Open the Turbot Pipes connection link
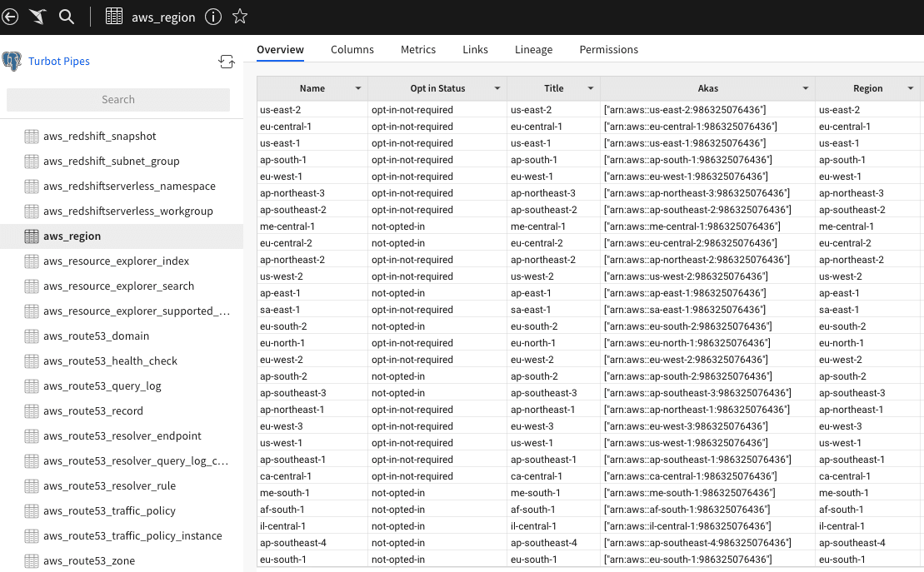Screen dimensions: 924x572 (x=59, y=62)
